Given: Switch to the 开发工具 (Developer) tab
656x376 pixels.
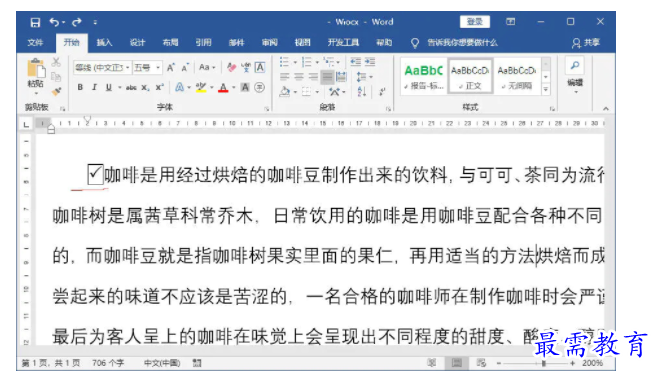Looking at the screenshot, I should [343, 43].
